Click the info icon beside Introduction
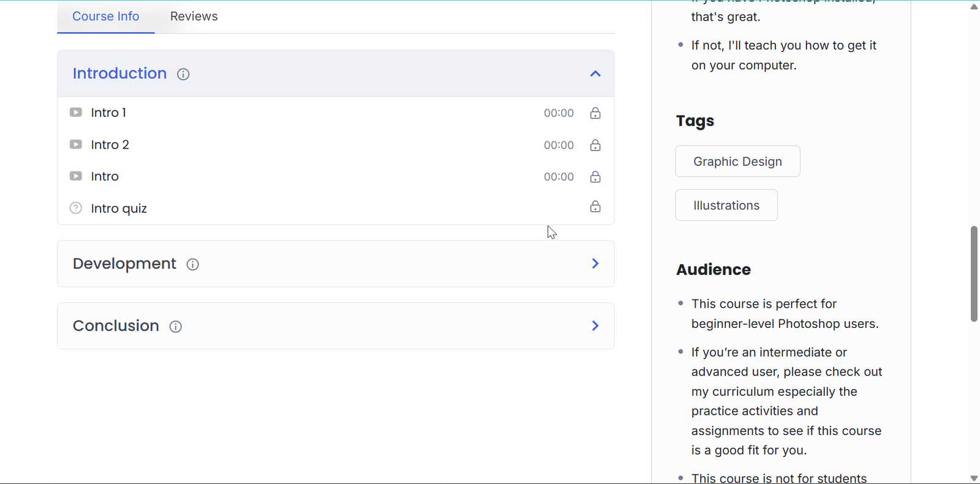 coord(183,74)
